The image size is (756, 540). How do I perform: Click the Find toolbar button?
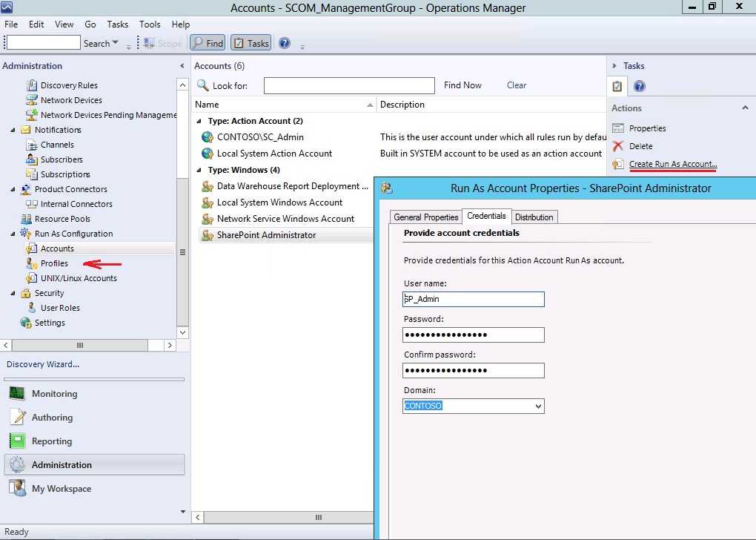click(208, 44)
